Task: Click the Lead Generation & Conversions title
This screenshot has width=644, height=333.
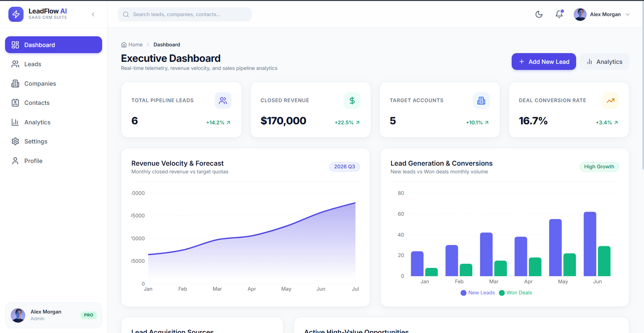Action: [x=441, y=163]
